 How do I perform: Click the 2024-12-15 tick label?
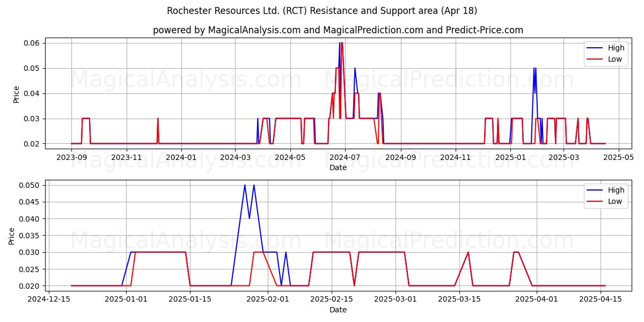tap(49, 299)
